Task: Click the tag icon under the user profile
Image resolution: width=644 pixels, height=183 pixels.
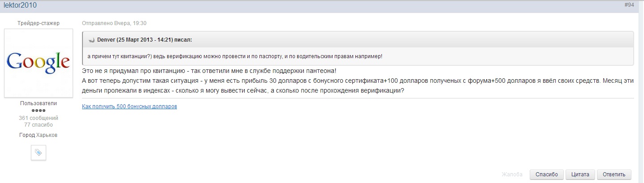Action: (39, 153)
